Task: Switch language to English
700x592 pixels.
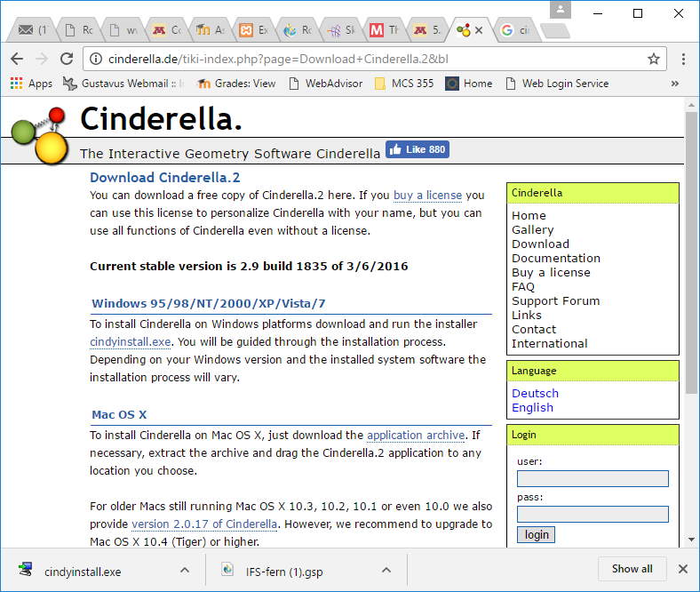Action: (x=532, y=408)
